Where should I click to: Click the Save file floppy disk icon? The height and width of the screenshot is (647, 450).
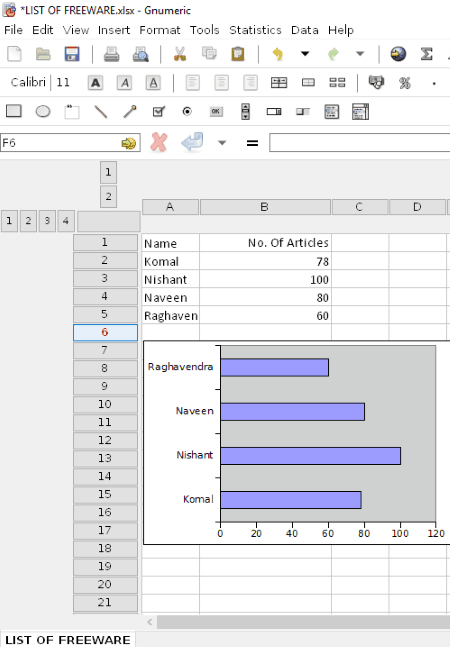pyautogui.click(x=72, y=54)
